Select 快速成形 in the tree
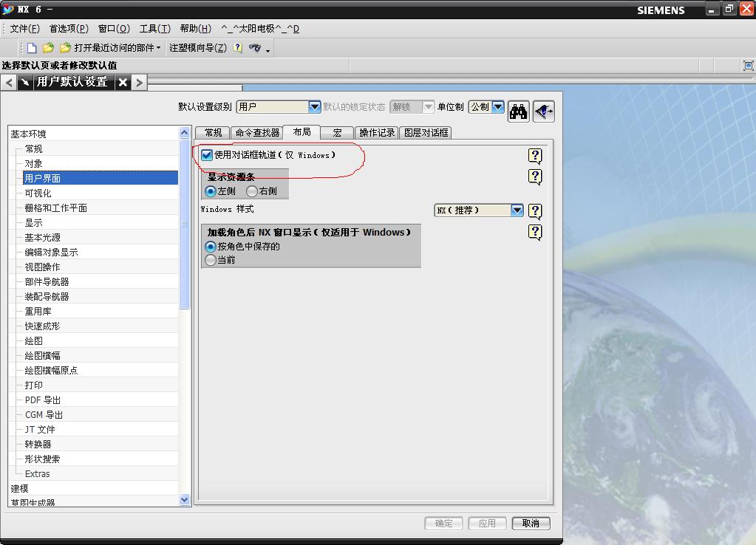 coord(42,326)
